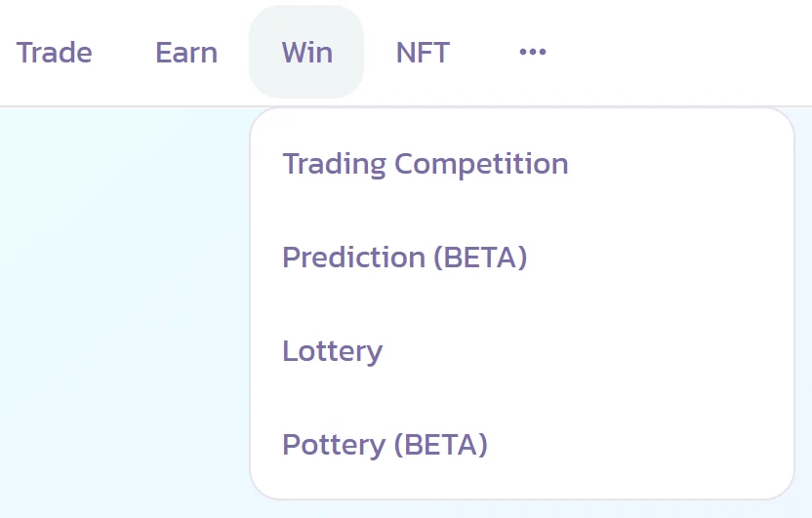The height and width of the screenshot is (518, 812).
Task: Click the ellipsis icon beside NFT
Action: [x=532, y=53]
